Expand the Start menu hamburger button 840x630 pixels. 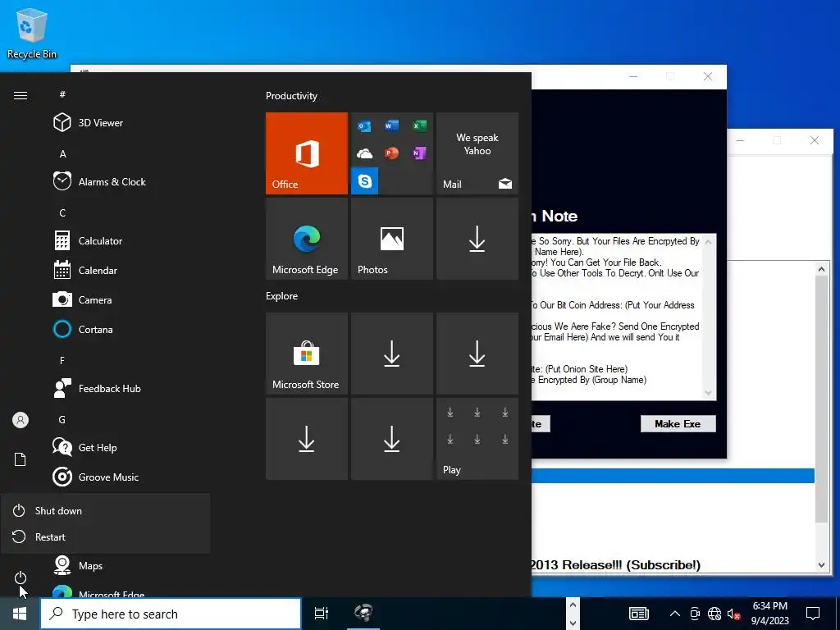pos(21,95)
